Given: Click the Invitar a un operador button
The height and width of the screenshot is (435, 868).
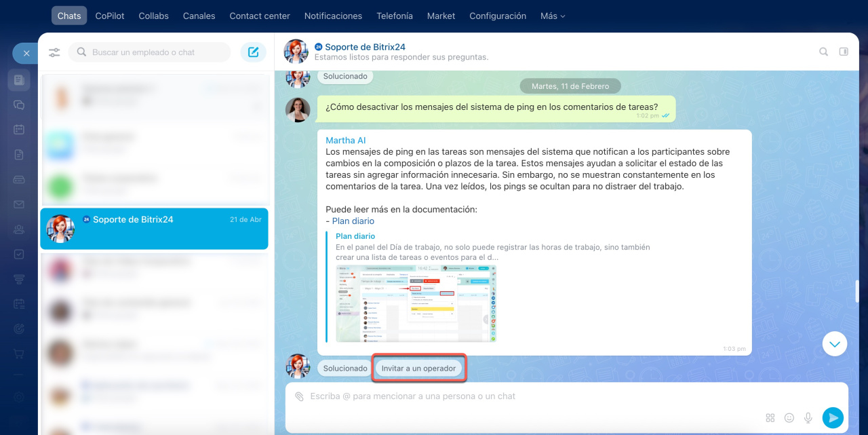Looking at the screenshot, I should coord(418,368).
